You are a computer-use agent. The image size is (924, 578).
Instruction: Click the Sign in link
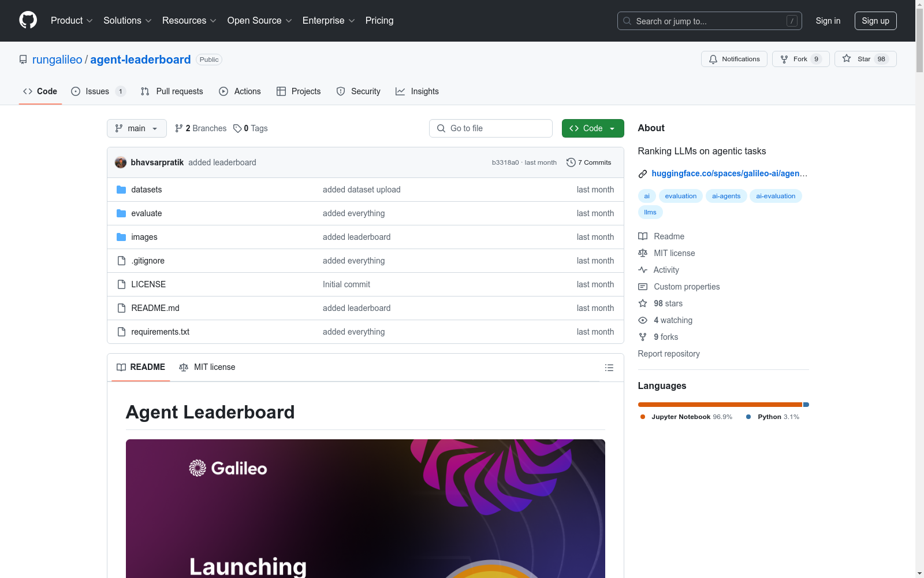tap(828, 21)
